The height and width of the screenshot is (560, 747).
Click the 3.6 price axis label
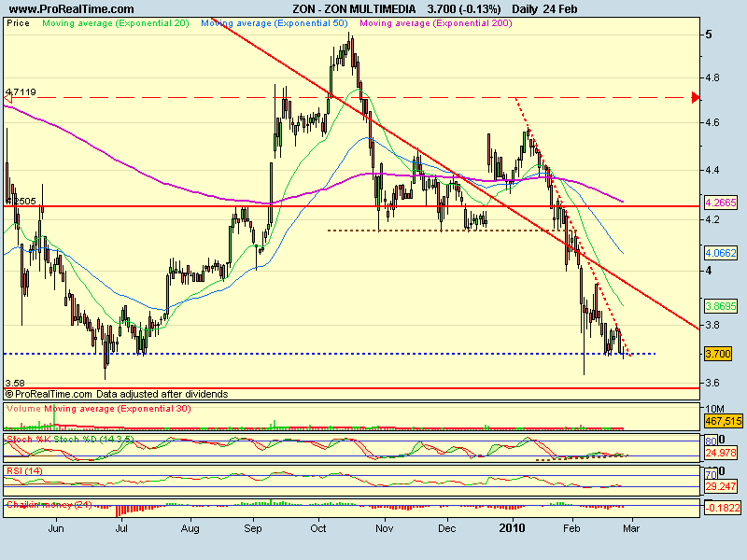(712, 384)
